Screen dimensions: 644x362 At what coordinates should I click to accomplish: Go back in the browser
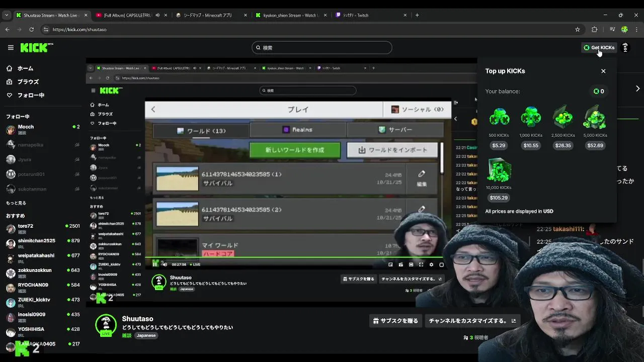[8, 29]
